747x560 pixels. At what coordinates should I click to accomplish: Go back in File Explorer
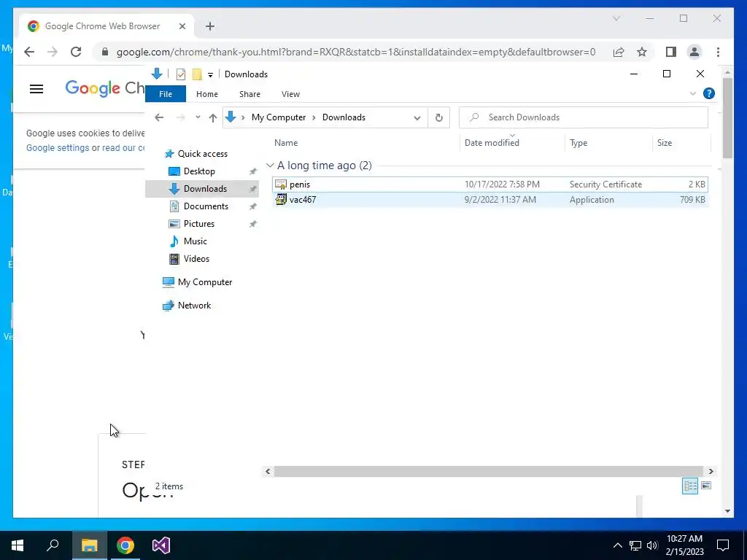pos(159,117)
